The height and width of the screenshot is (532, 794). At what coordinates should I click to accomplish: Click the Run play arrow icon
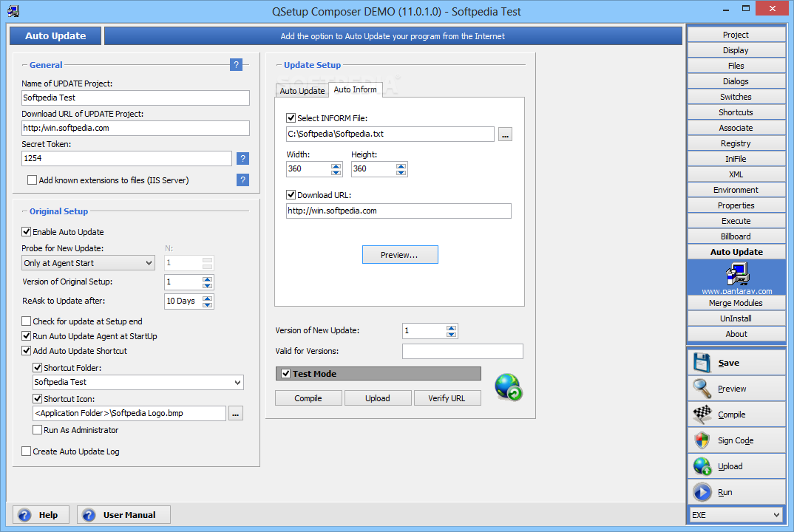pos(702,492)
